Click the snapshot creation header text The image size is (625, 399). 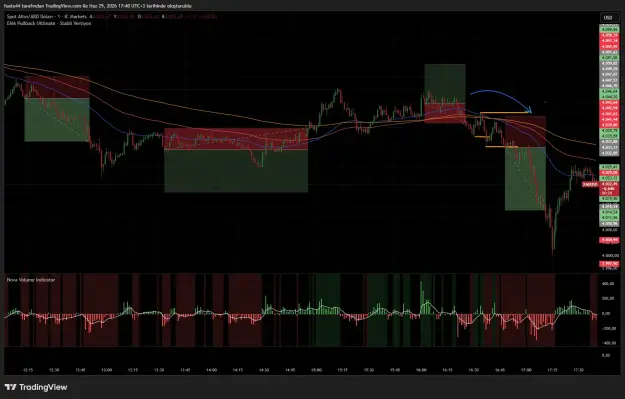coord(98,6)
